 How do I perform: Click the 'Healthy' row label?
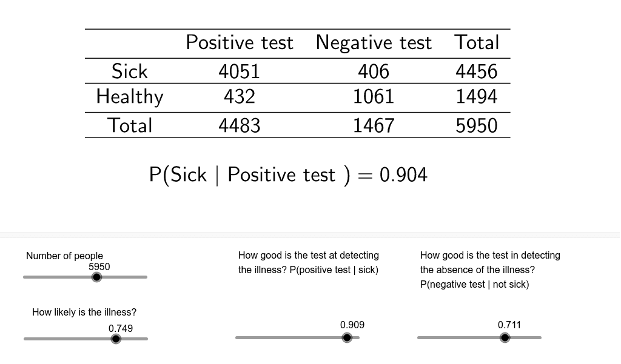point(129,96)
